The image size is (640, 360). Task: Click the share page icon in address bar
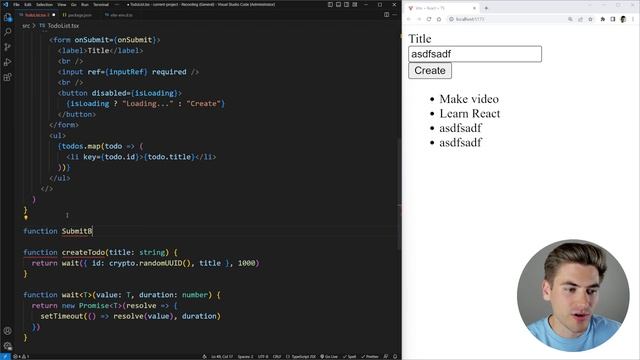[x=580, y=19]
